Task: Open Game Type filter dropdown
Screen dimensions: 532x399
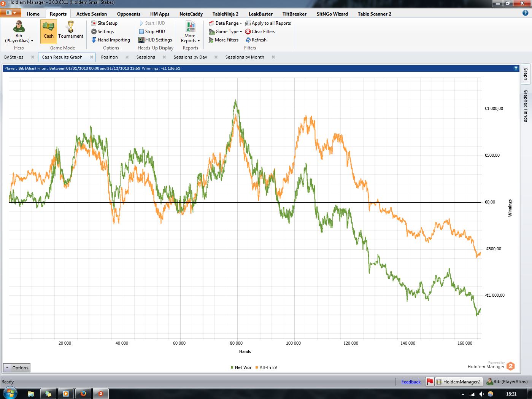Action: tap(225, 32)
